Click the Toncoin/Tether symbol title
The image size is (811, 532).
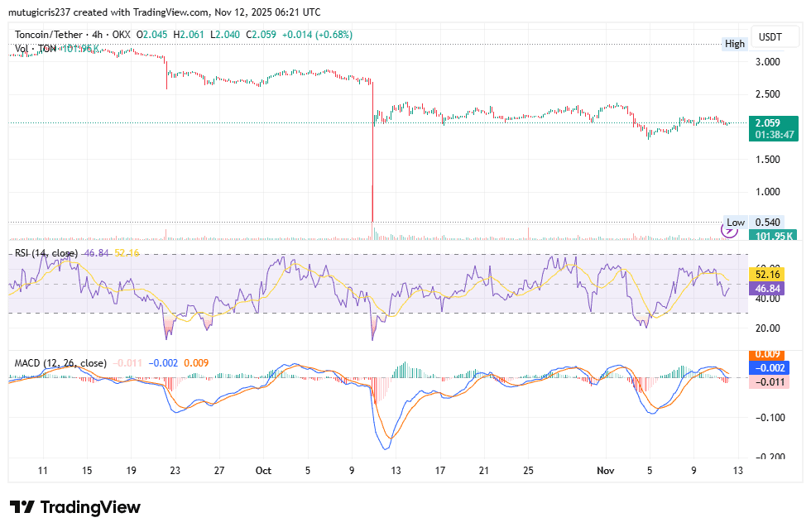click(55, 35)
